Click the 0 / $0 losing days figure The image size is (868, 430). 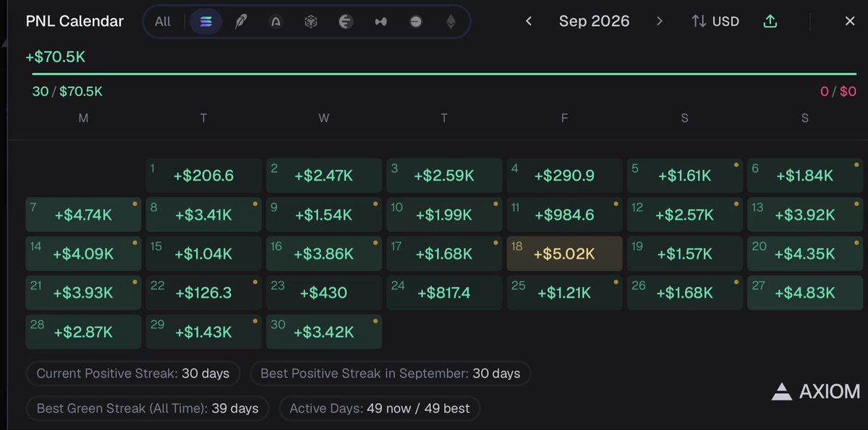click(x=838, y=92)
